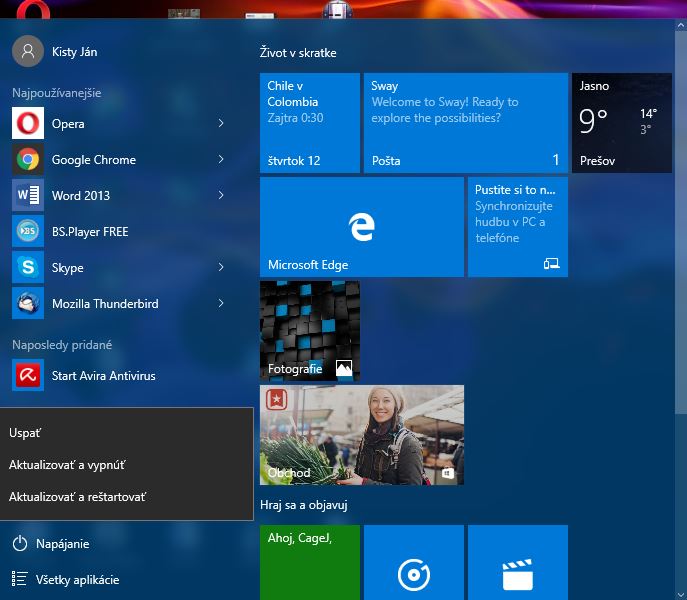Screen dimensions: 687x600
Task: Open Opera from the most used list
Action: (118, 123)
